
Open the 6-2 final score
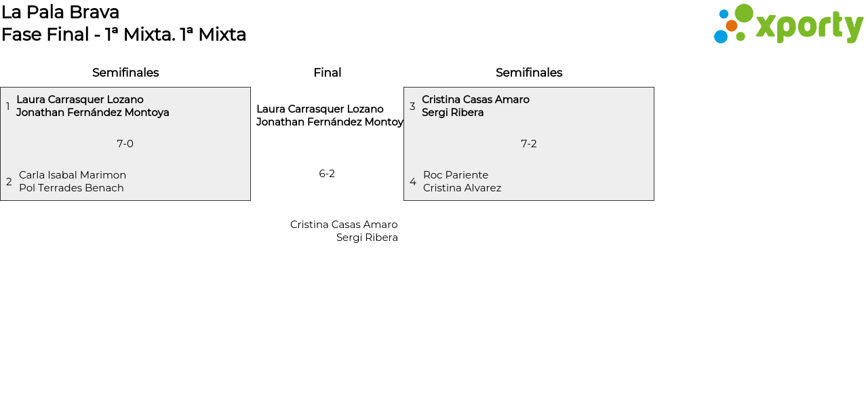pyautogui.click(x=327, y=174)
